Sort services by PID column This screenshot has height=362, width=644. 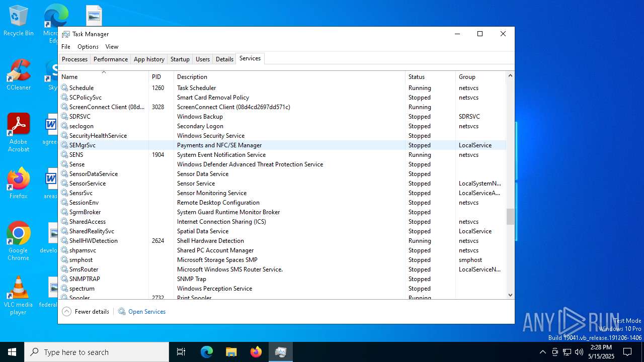[162, 76]
